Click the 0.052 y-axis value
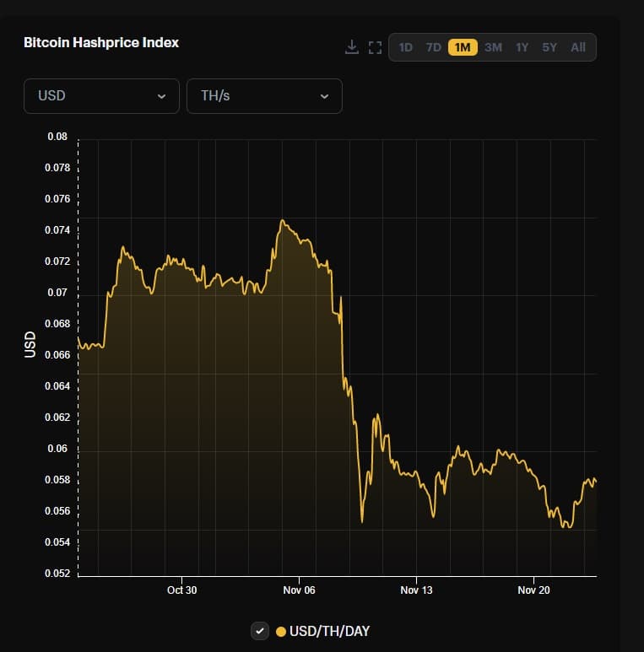The width and height of the screenshot is (644, 652). (57, 573)
